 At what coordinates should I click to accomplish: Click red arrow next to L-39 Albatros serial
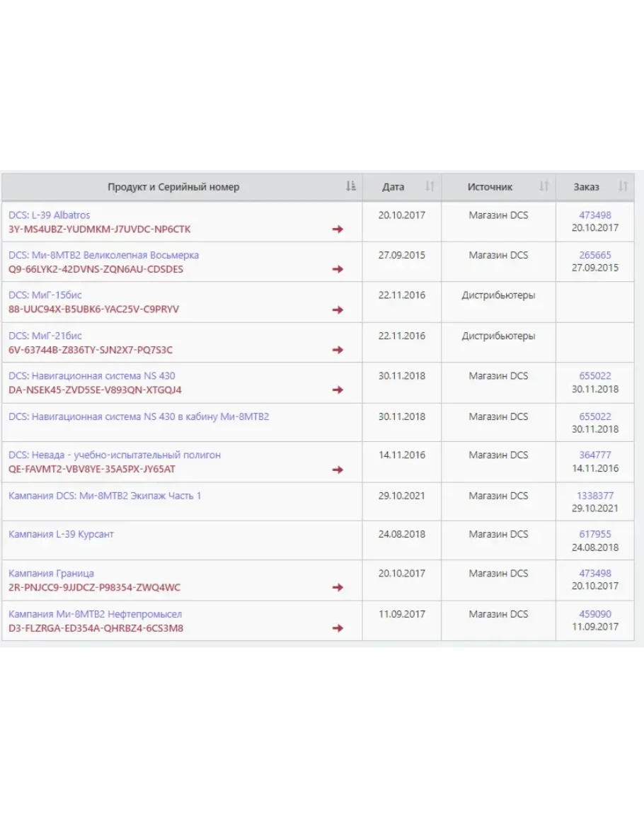[338, 229]
